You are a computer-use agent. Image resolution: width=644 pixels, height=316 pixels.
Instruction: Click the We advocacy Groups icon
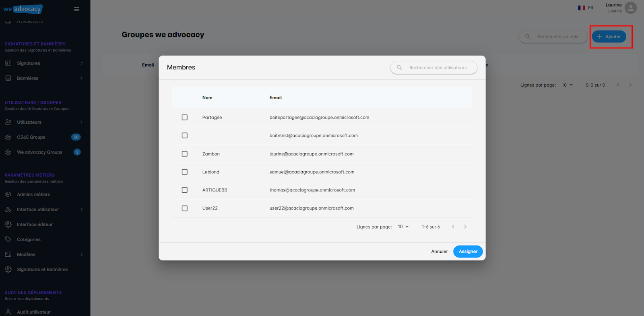pyautogui.click(x=8, y=152)
